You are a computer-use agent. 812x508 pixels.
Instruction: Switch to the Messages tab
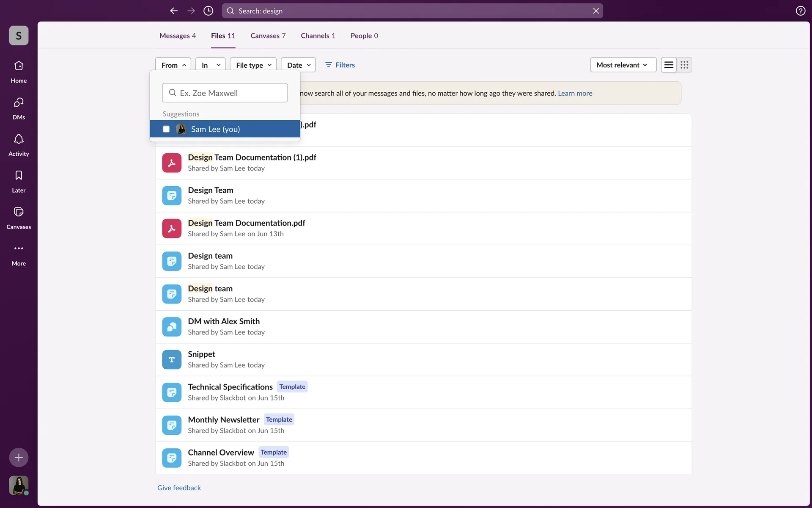(177, 36)
